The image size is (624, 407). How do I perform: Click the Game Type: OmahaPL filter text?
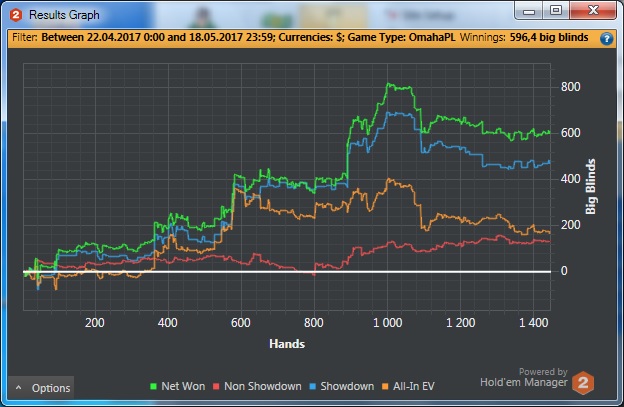coord(401,37)
